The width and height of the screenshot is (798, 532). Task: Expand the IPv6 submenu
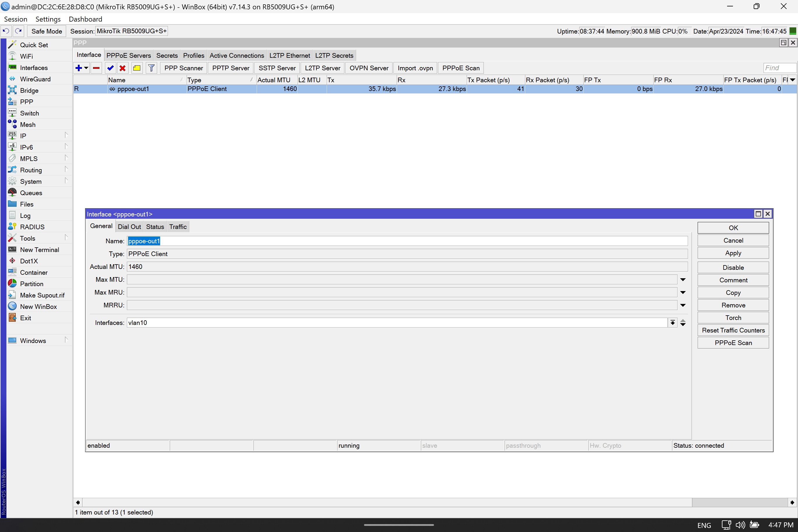[x=66, y=147]
